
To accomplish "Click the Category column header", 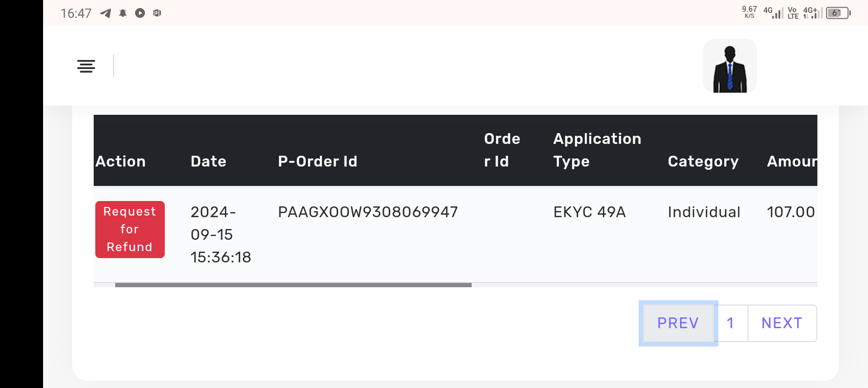I will click(x=703, y=162).
